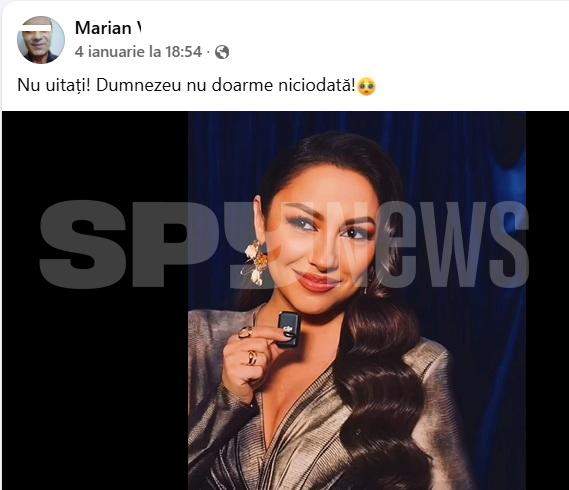The width and height of the screenshot is (569, 490).
Task: Click the black left margin of the photo
Action: point(95,381)
